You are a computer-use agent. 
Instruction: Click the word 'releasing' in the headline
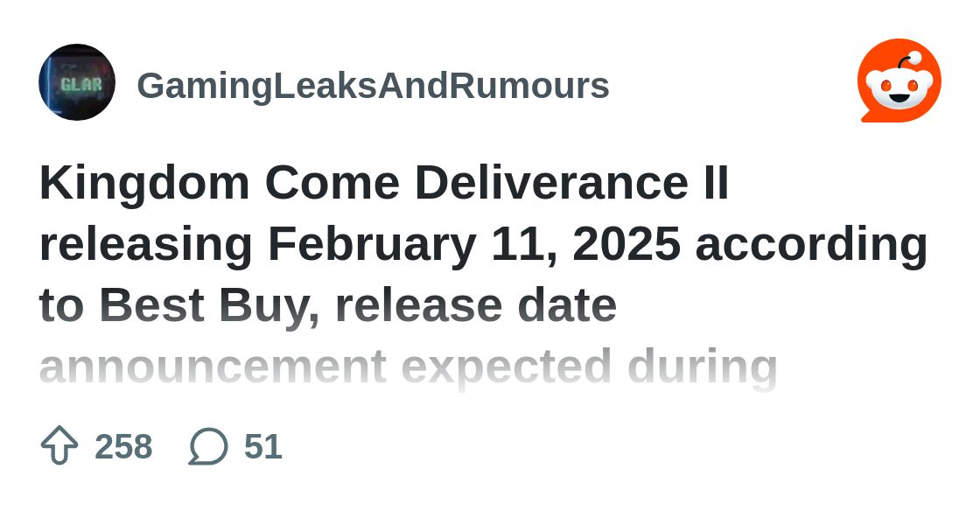[146, 245]
